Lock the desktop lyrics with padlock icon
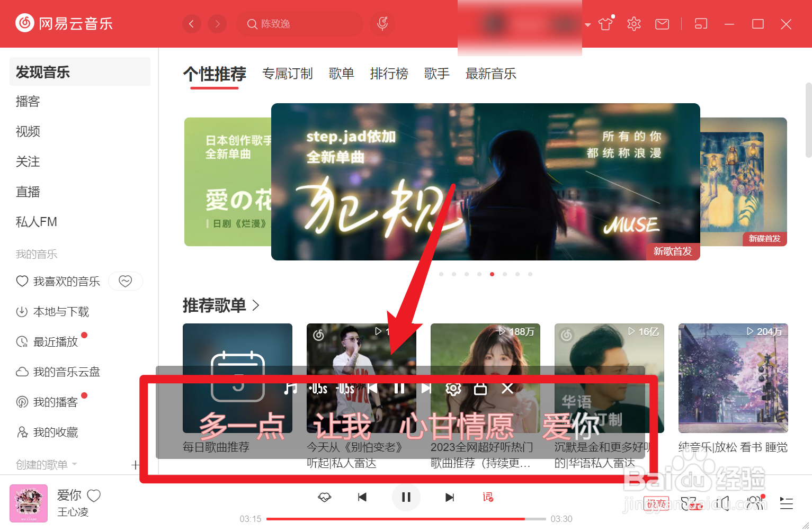Image resolution: width=812 pixels, height=532 pixels. pos(480,389)
